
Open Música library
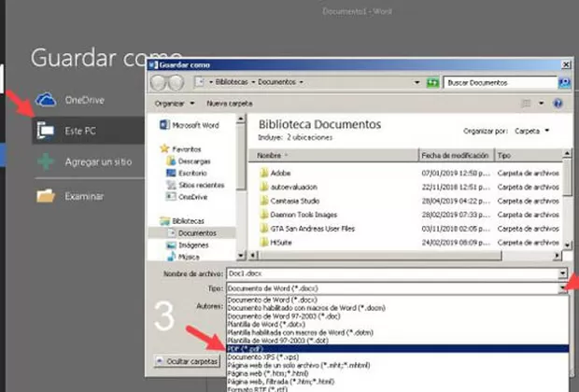(183, 257)
